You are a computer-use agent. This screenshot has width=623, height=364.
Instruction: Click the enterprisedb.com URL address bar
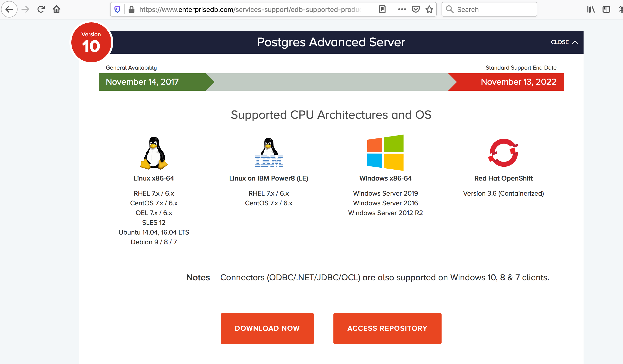click(250, 9)
